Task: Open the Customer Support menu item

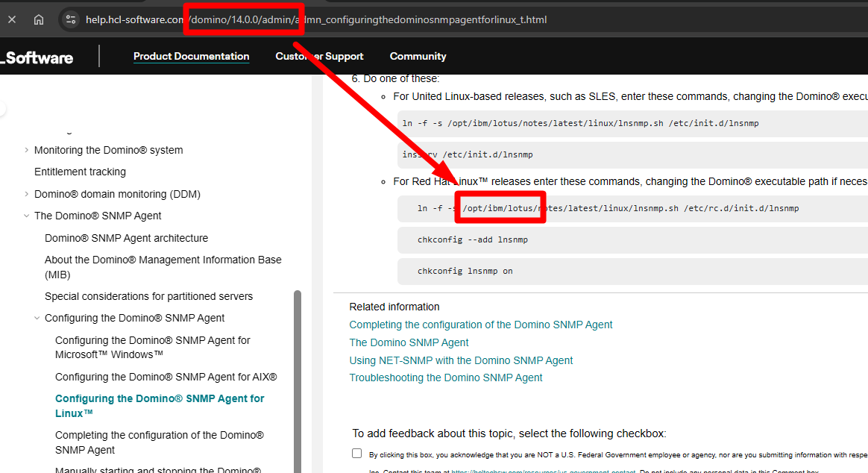Action: coord(319,57)
